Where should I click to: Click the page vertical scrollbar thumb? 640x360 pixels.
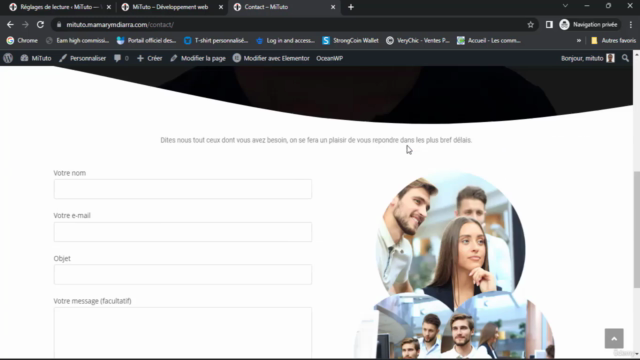tap(636, 229)
